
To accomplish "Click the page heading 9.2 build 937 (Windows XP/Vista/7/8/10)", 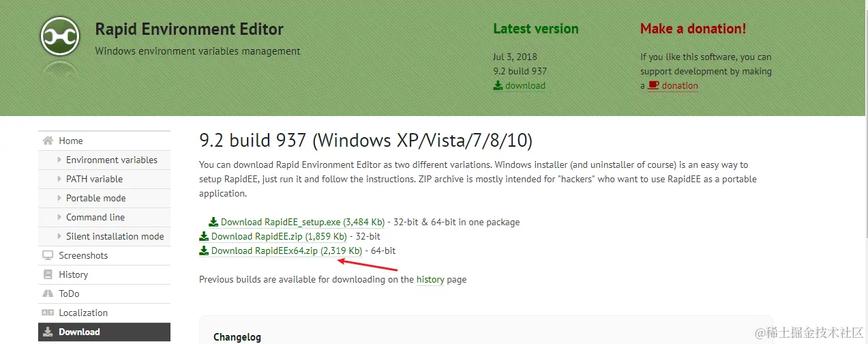I will [365, 141].
